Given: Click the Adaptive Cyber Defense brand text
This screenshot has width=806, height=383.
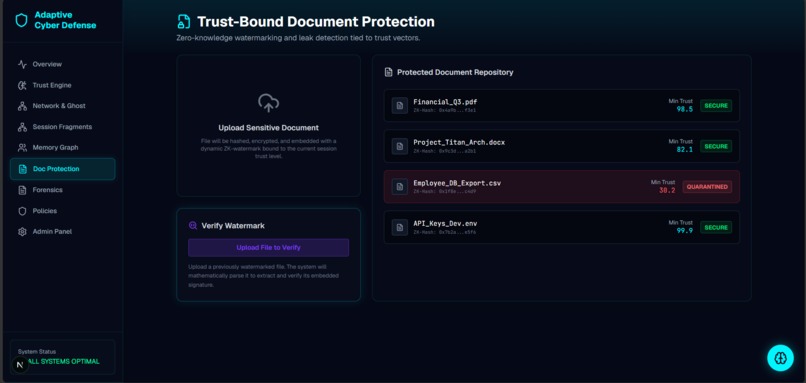Looking at the screenshot, I should [65, 21].
